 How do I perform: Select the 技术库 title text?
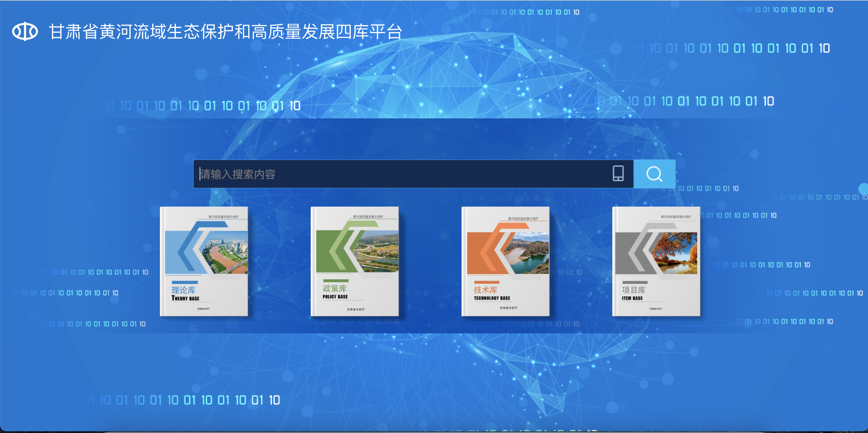(x=485, y=290)
